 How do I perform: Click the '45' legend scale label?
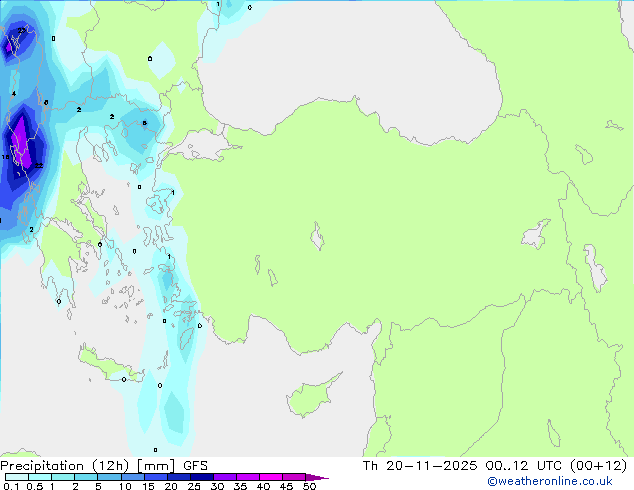286,486
